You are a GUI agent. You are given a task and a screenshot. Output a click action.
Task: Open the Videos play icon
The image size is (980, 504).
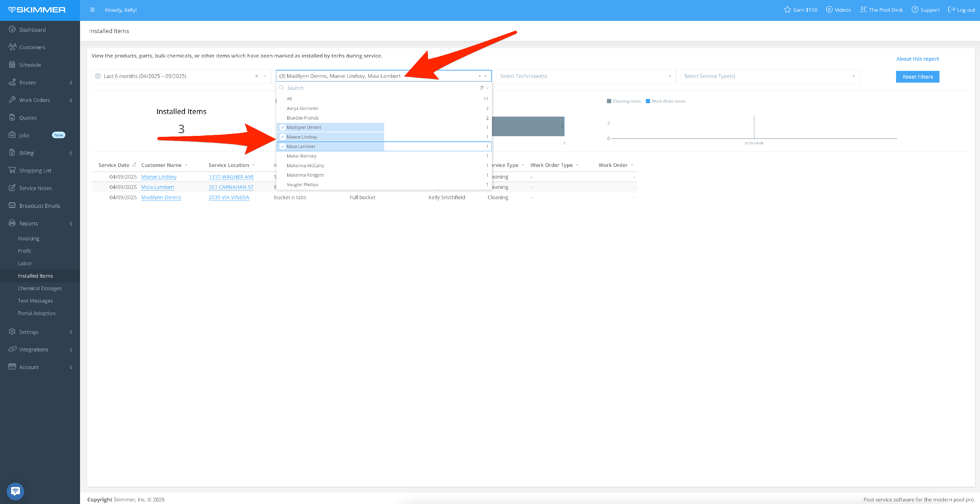(829, 9)
